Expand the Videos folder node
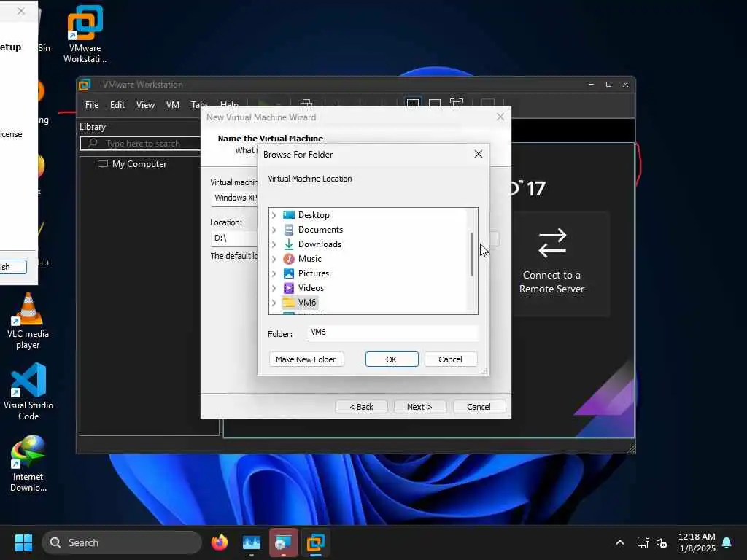Image resolution: width=747 pixels, height=560 pixels. tap(274, 288)
